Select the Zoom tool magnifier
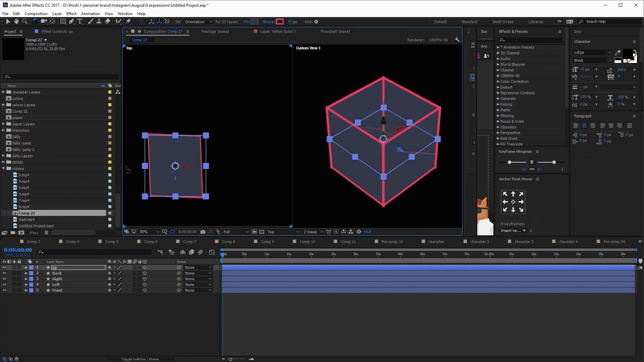Image resolution: width=644 pixels, height=362 pixels. 24,21
